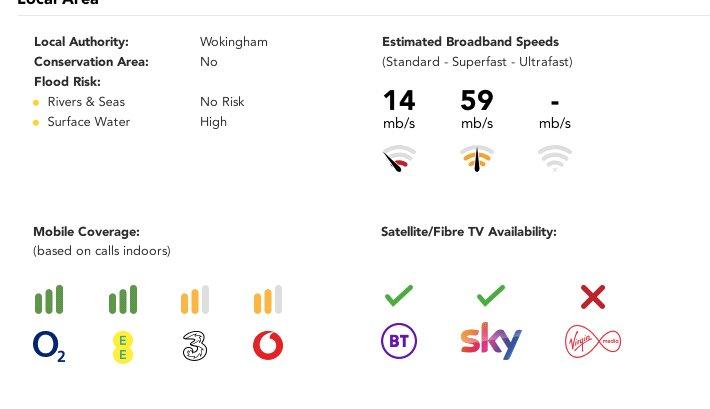Click the Wokingham local authority value

click(x=234, y=42)
